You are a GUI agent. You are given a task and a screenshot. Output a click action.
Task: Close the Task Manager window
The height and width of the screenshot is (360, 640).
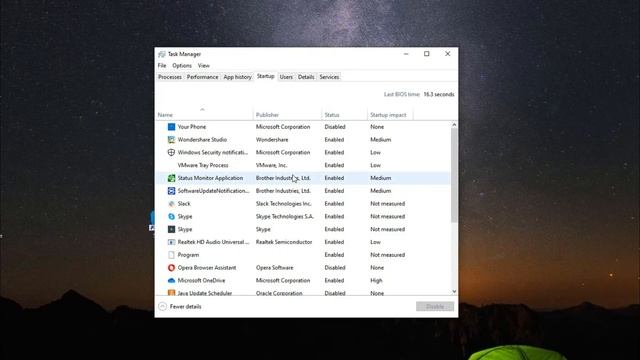click(448, 54)
